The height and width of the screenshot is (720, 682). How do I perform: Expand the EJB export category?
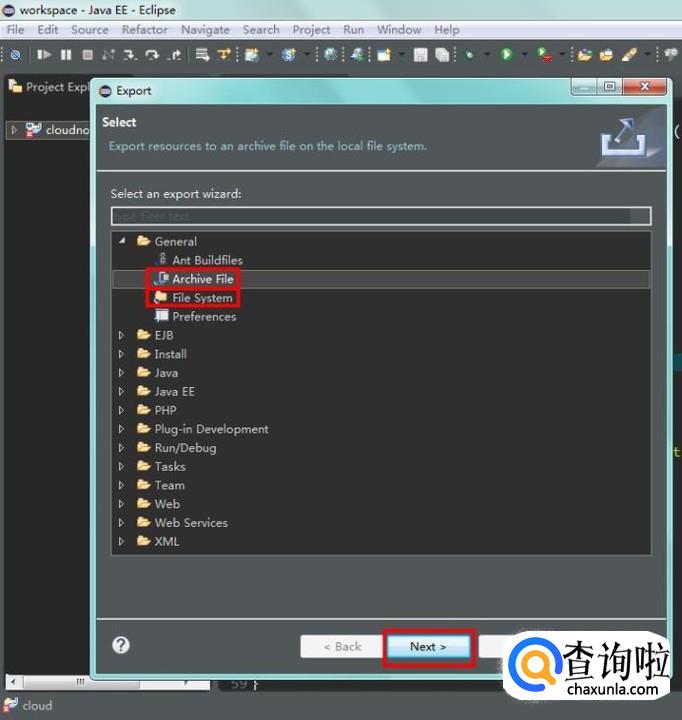pos(121,335)
